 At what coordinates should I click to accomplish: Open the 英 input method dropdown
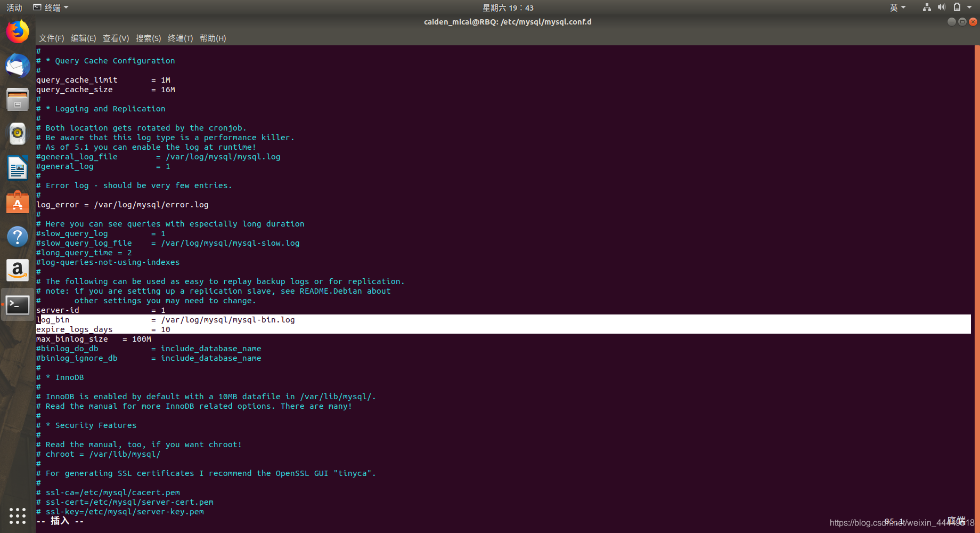pyautogui.click(x=897, y=7)
